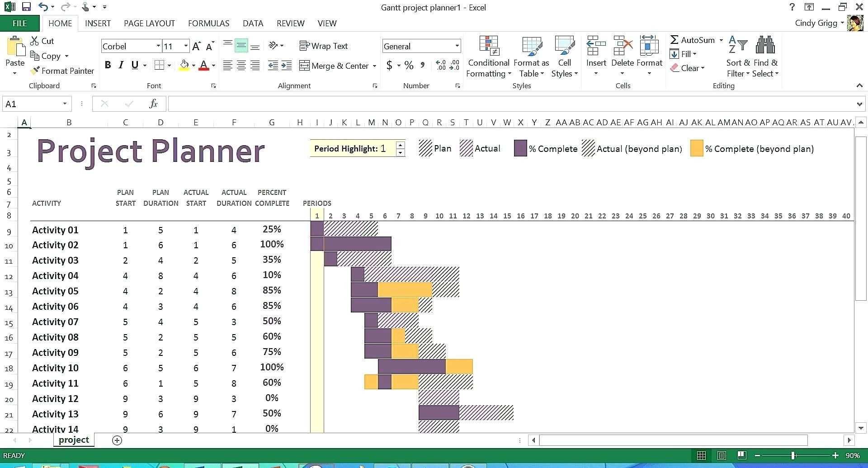Screen dimensions: 868x468
Task: Expand the General number format dropdown
Action: [457, 46]
